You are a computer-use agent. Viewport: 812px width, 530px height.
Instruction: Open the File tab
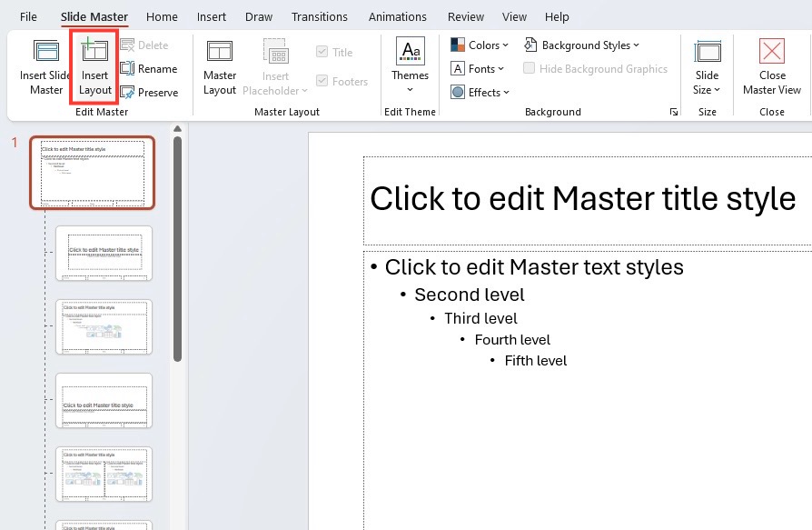(x=28, y=17)
